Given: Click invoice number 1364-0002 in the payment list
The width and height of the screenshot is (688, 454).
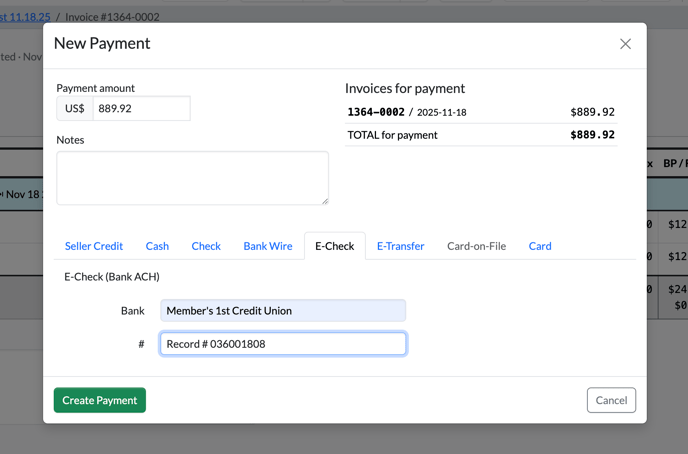Looking at the screenshot, I should [x=376, y=113].
